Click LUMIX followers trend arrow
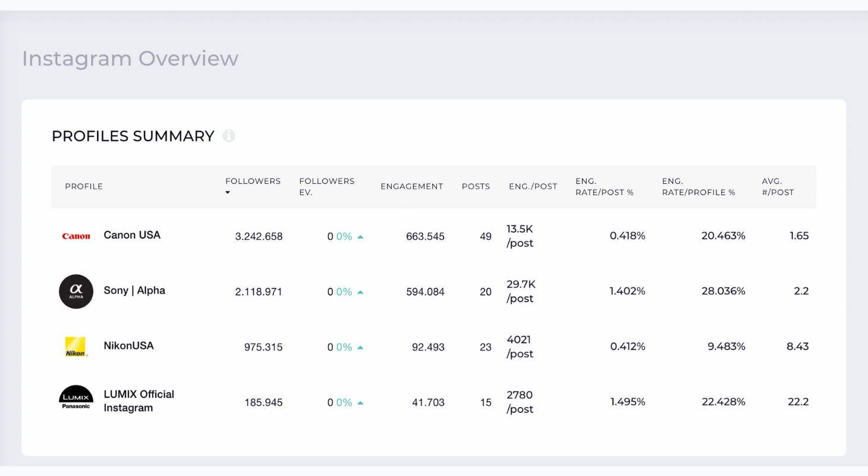The width and height of the screenshot is (868, 476). click(360, 403)
